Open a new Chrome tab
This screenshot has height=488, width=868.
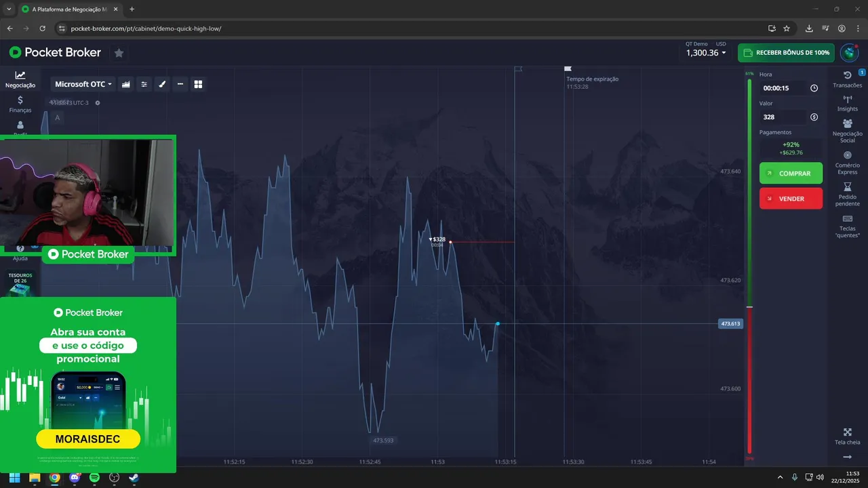click(x=132, y=9)
